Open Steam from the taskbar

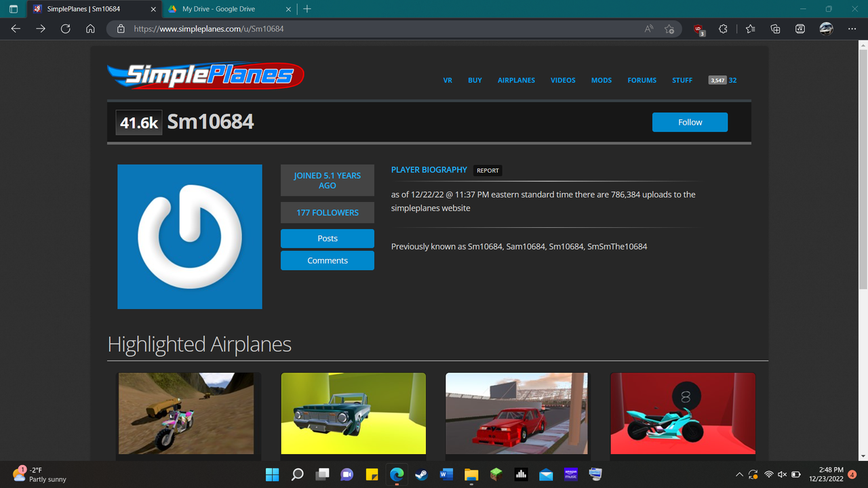pyautogui.click(x=421, y=474)
